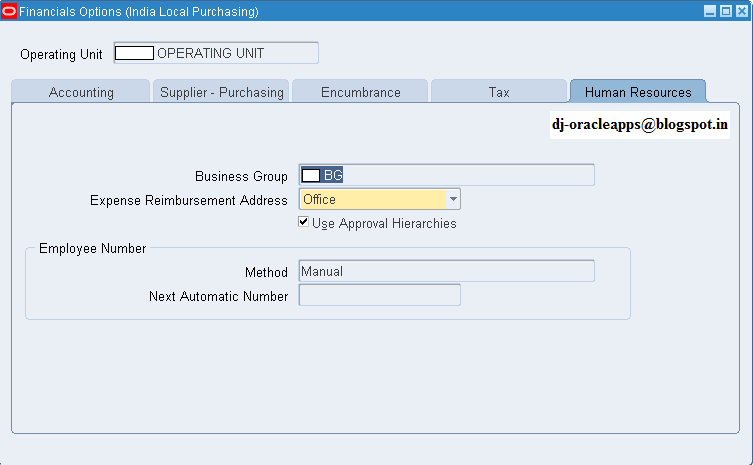Switch to the Accounting tab
The width and height of the screenshot is (753, 465).
pyautogui.click(x=81, y=92)
